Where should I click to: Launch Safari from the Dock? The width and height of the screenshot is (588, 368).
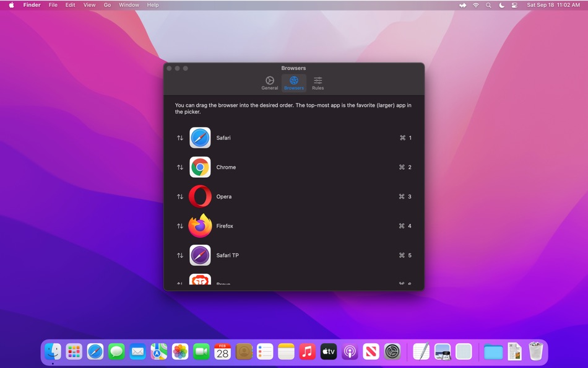click(x=95, y=352)
